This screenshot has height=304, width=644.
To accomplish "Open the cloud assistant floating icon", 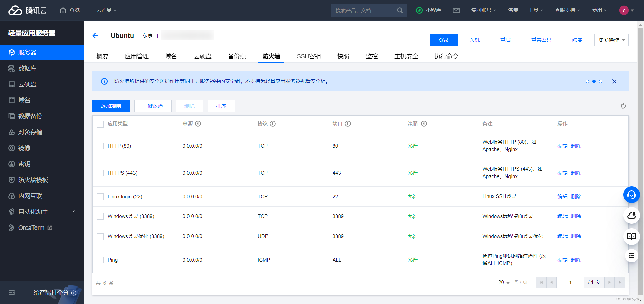I will [631, 215].
